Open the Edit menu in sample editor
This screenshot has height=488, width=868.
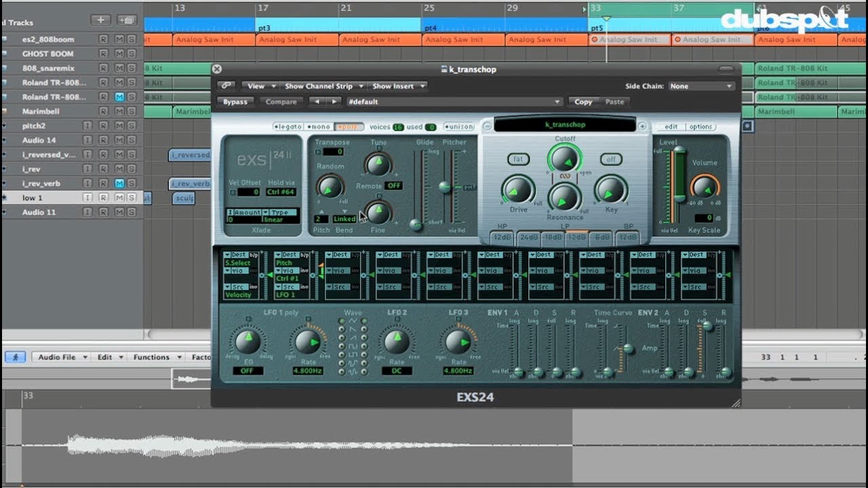[108, 357]
